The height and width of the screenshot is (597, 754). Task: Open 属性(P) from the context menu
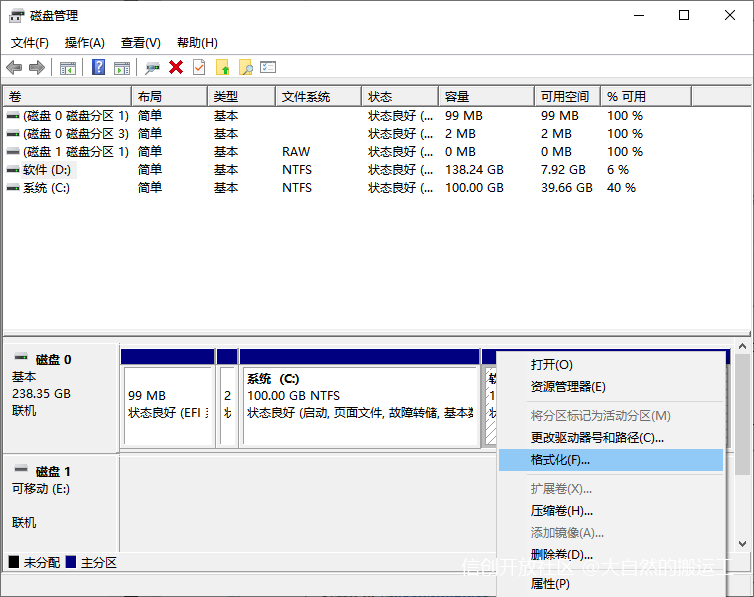611,584
